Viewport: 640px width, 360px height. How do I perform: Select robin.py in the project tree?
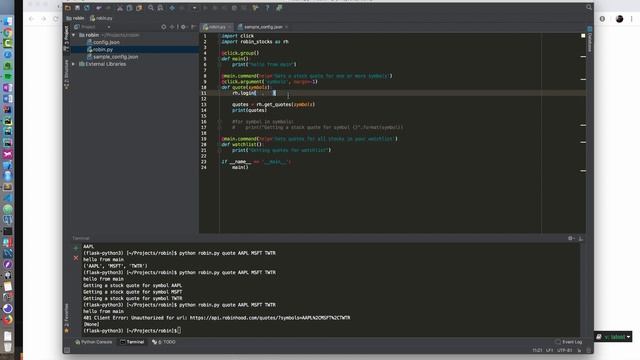click(100, 49)
